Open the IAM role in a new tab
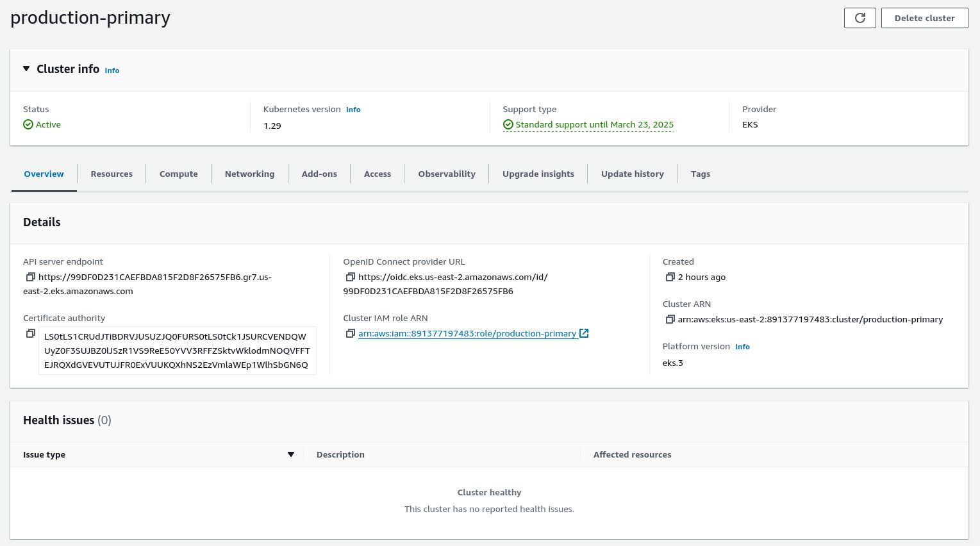Screen dimensions: 980x546 click(583, 333)
